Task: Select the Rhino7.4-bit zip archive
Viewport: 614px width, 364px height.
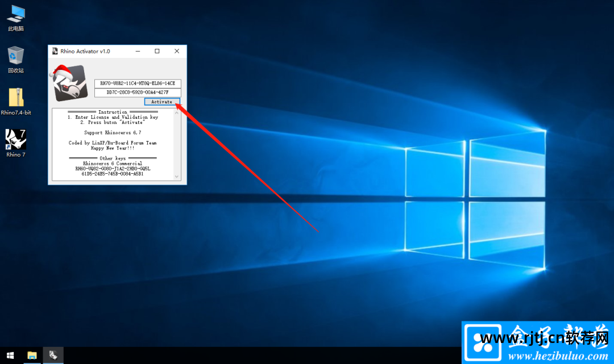Action: [16, 102]
